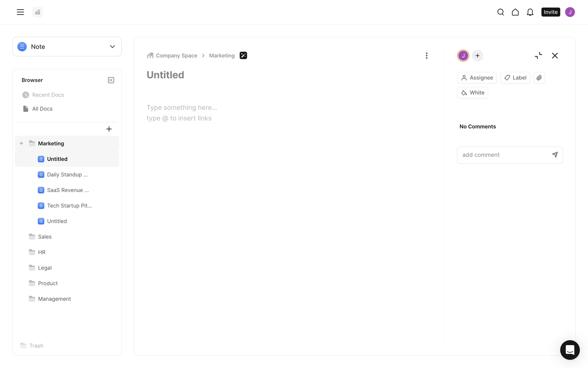
Task: Open the three-dot document options menu
Action: pos(426,56)
